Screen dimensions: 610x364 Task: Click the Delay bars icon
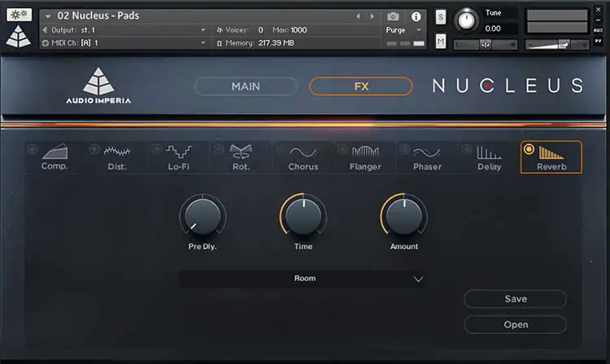point(489,152)
